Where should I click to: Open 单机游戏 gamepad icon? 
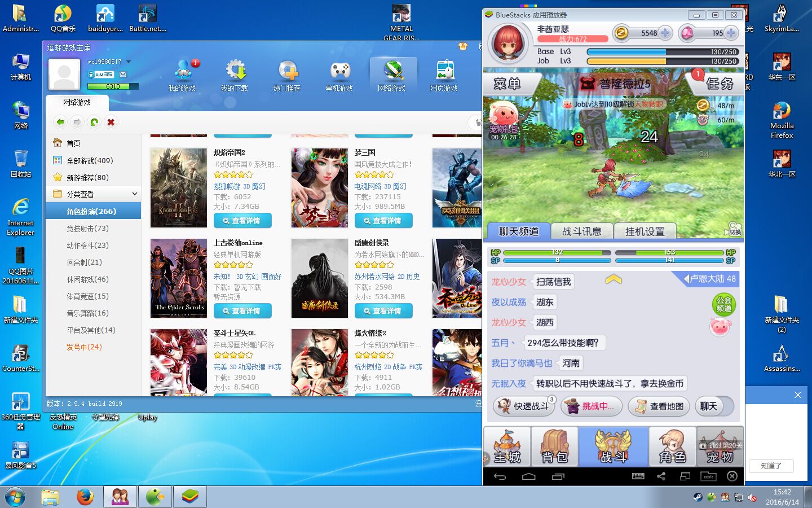339,76
